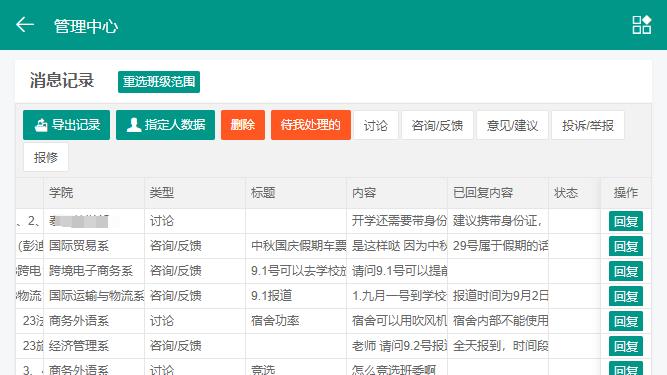Click the 竞选 title cell
Screen dimensions: 667x375
(296, 368)
